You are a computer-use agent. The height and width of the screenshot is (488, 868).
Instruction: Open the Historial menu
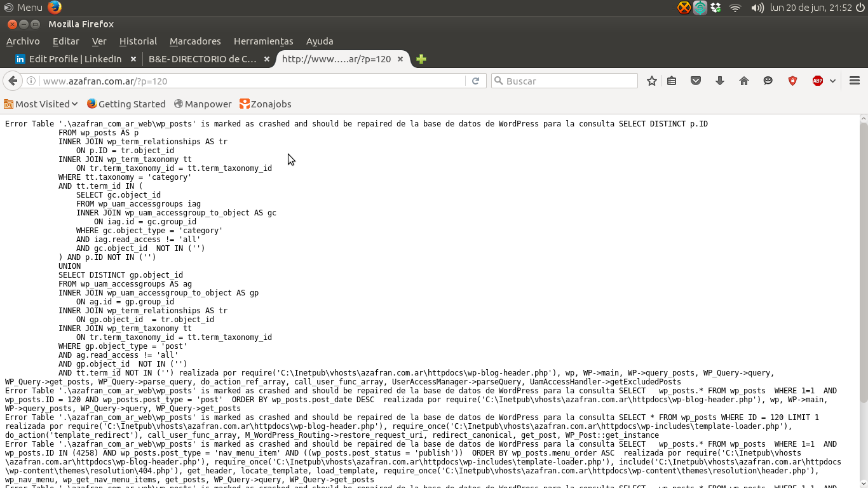tap(138, 41)
